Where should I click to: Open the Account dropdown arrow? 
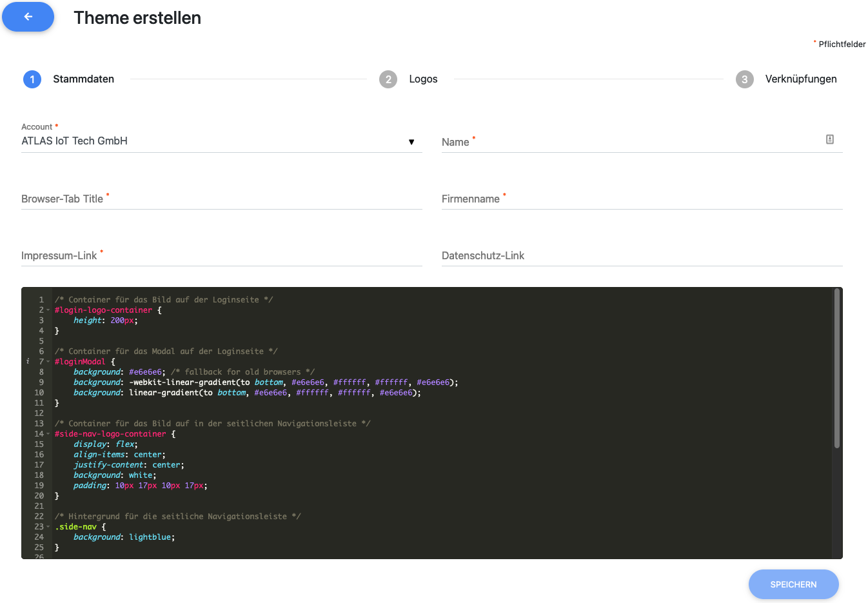(x=411, y=142)
